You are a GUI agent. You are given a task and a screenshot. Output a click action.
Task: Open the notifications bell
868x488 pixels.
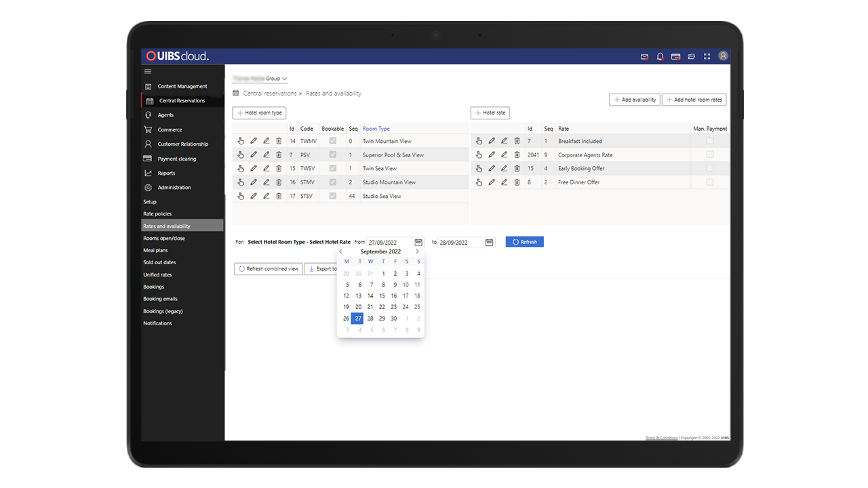tap(660, 57)
